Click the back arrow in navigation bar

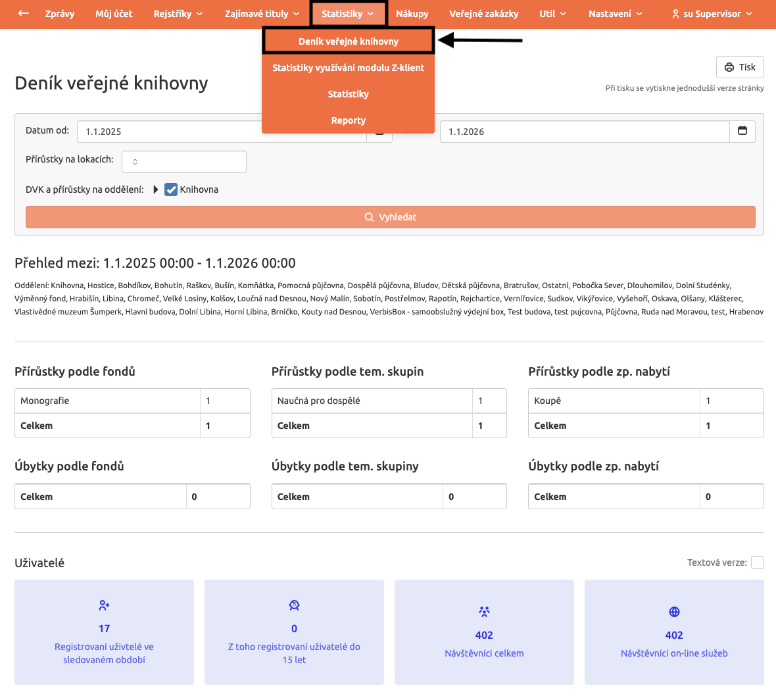click(x=23, y=13)
